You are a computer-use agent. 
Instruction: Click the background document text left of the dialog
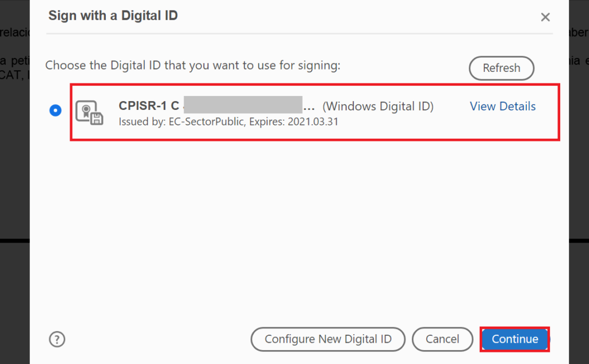pyautogui.click(x=14, y=60)
